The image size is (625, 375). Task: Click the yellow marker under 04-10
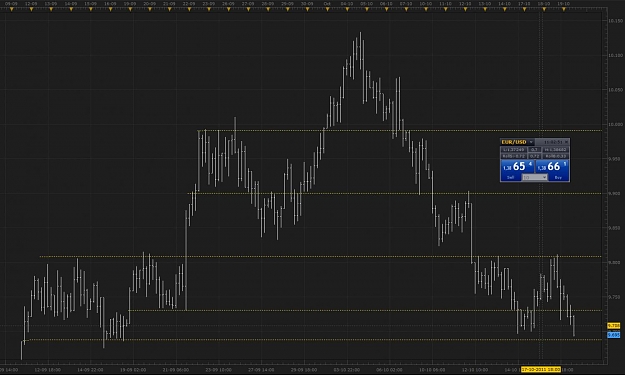tap(347, 9)
